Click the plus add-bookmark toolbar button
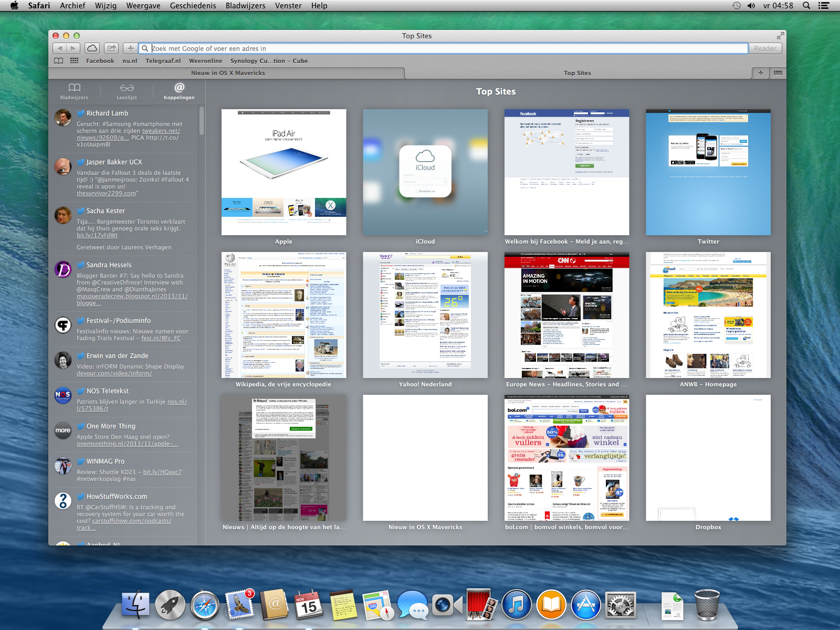Screen dimensions: 840x630 [x=131, y=48]
